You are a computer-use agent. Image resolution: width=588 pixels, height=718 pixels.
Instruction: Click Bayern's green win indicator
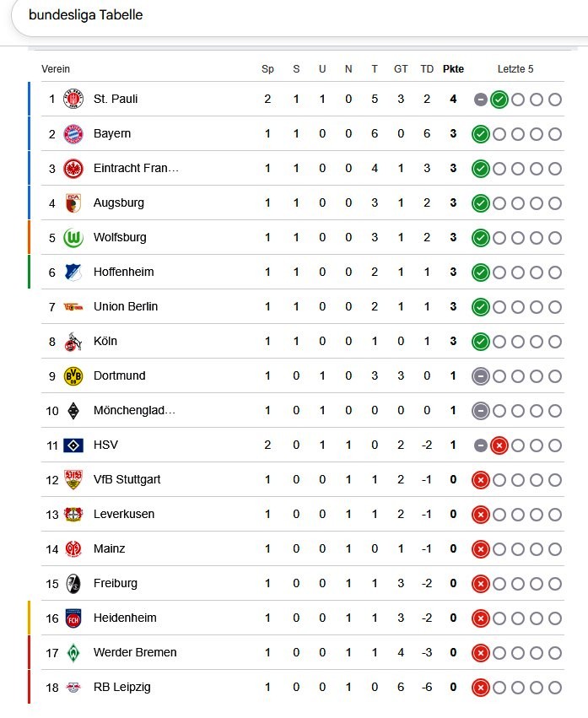pos(481,134)
